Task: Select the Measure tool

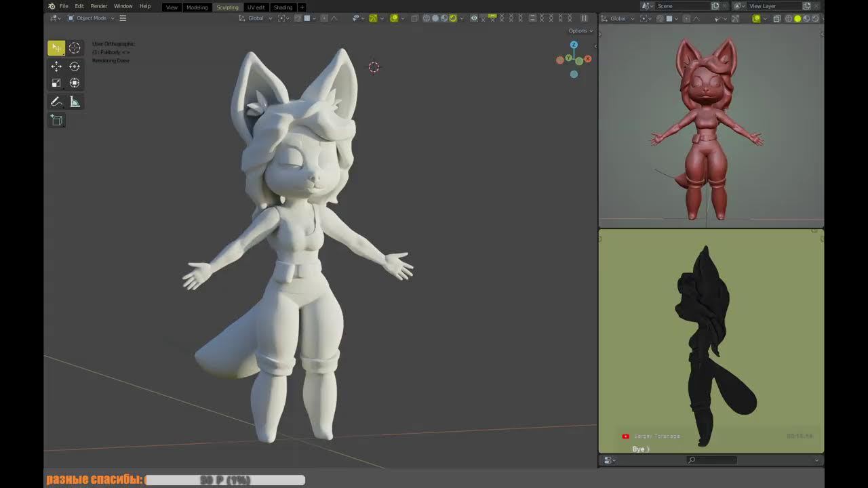Action: tap(75, 102)
